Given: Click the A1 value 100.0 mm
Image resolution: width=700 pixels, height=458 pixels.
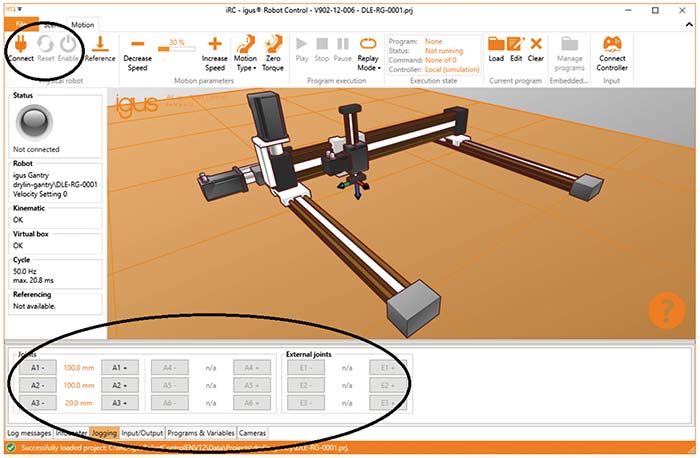Looking at the screenshot, I should click(79, 368).
